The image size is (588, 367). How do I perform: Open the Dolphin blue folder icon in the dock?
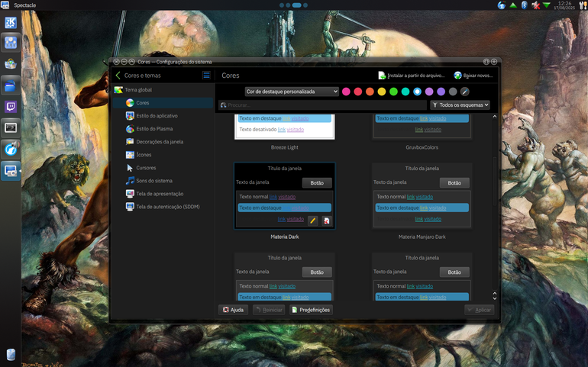pos(11,85)
